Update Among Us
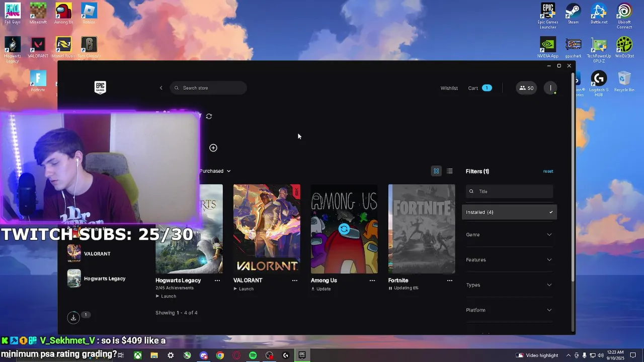The image size is (644, 362). coord(321,289)
